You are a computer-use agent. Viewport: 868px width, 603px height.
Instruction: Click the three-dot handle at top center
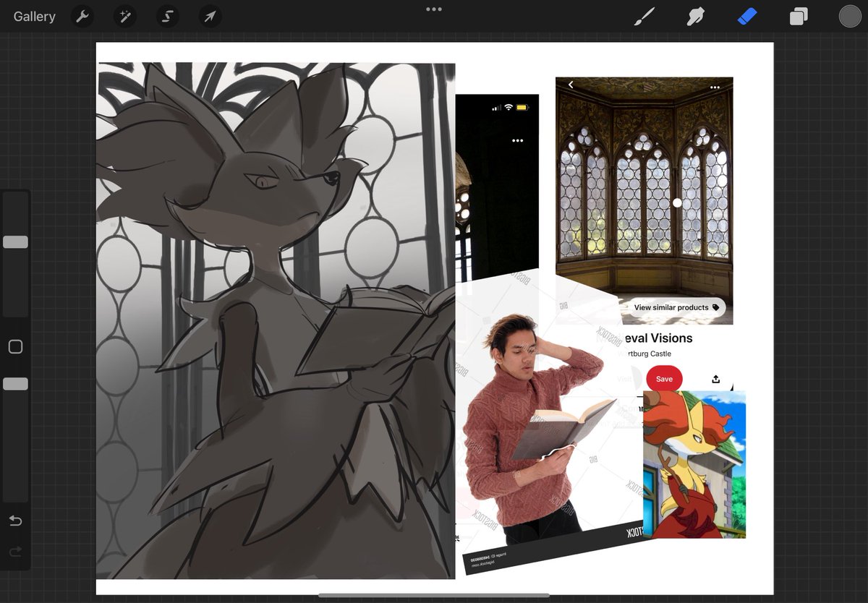434,9
